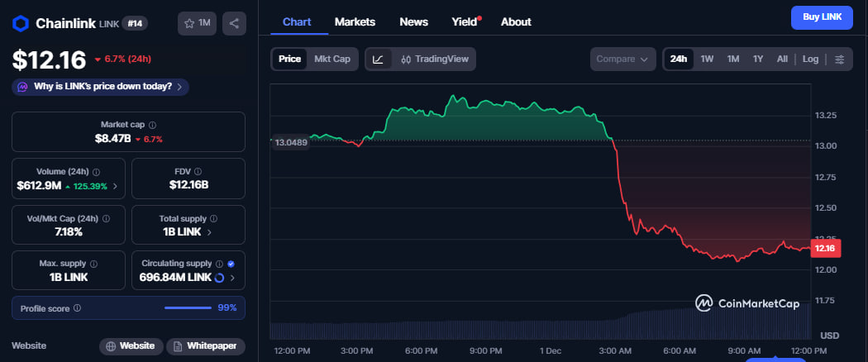
Task: Click the Profile score progress bar
Action: coord(188,307)
